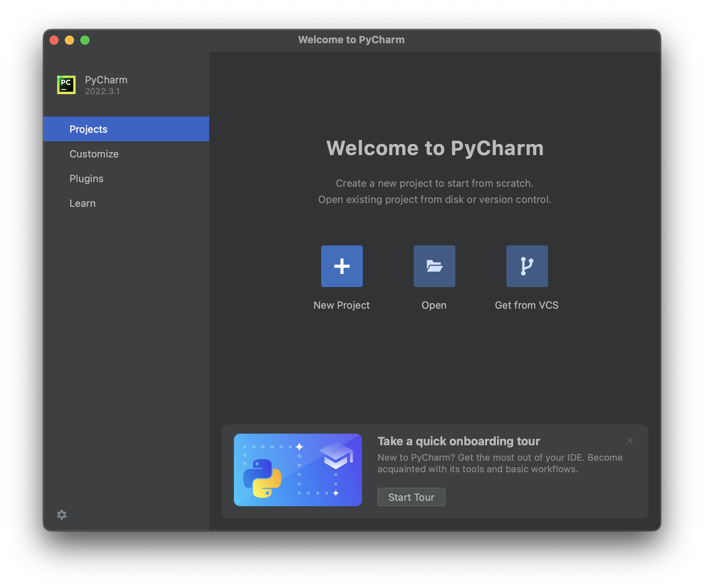Screen dimensions: 704x588
Task: Close the window with red button
Action: pos(54,40)
